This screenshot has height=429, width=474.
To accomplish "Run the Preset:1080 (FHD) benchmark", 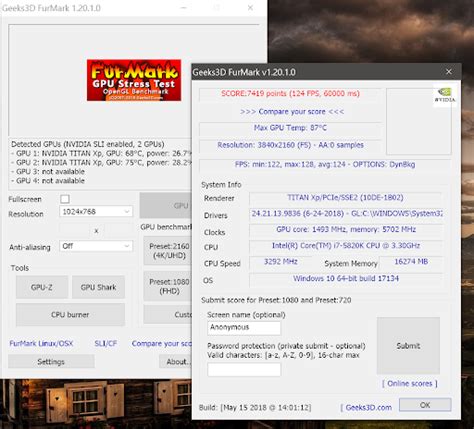I will click(x=168, y=286).
